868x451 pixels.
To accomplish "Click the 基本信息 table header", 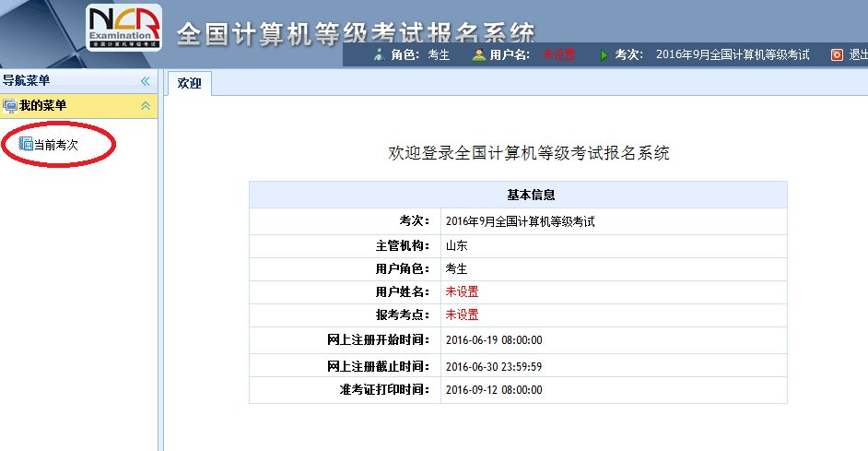I will 518,195.
